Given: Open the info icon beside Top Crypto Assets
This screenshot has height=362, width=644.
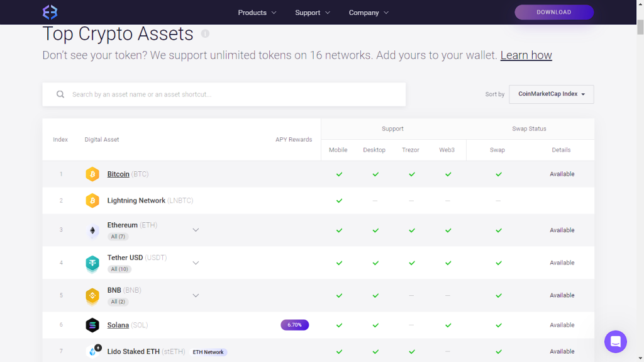Looking at the screenshot, I should click(x=205, y=34).
